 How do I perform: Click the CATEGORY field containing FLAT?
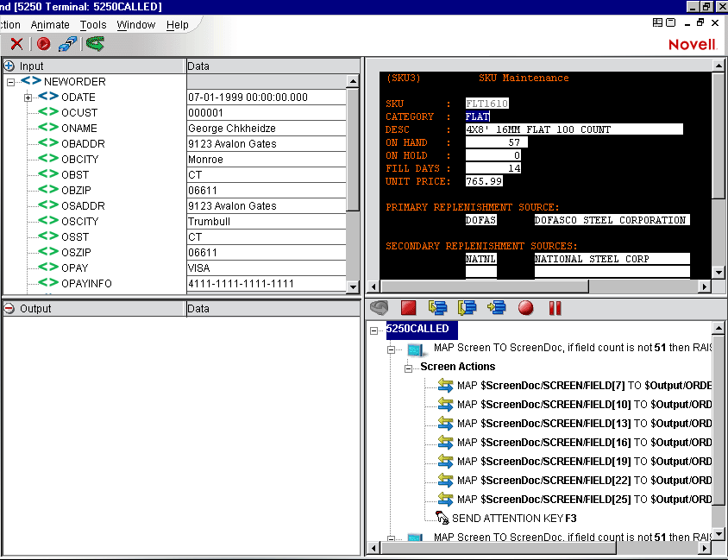pos(477,116)
